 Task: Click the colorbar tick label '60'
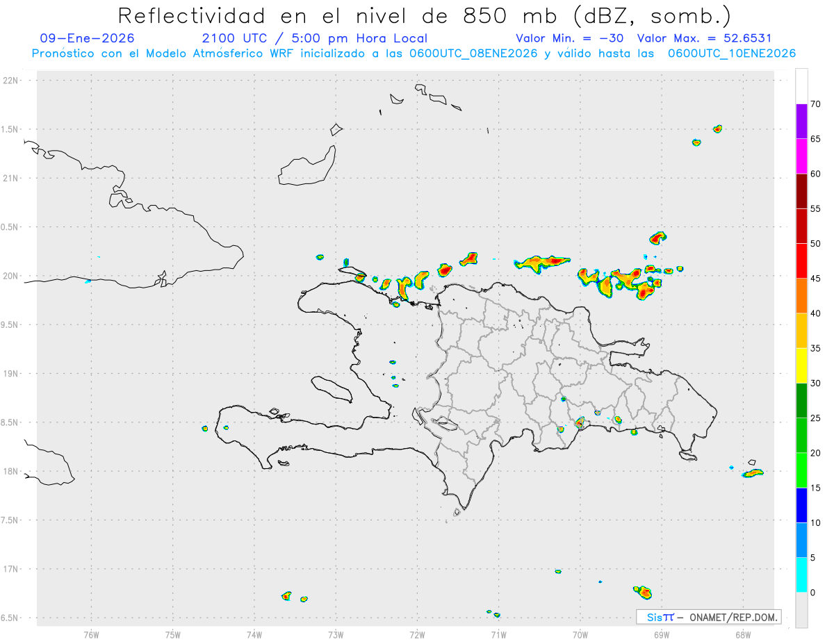(815, 174)
